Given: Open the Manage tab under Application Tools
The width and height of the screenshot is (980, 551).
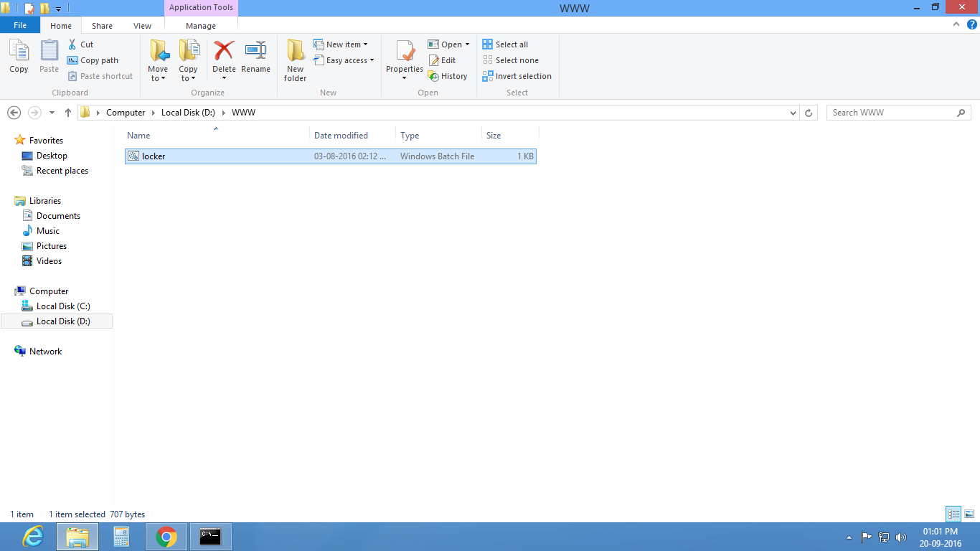Looking at the screenshot, I should coord(200,25).
